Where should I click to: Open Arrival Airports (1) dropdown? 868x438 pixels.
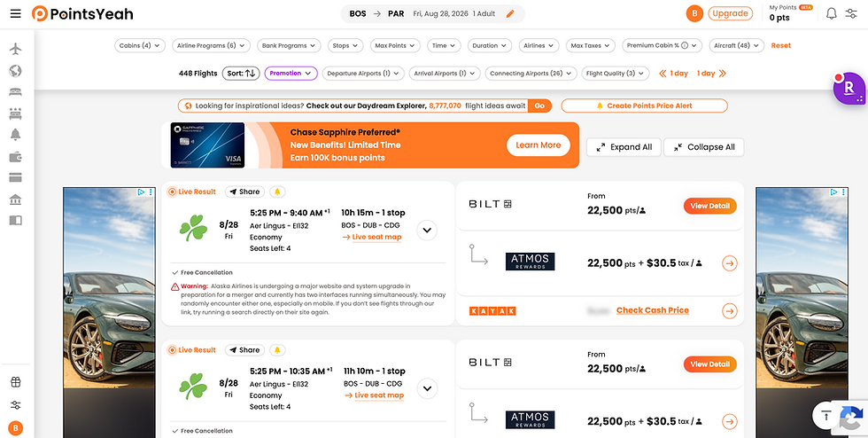(446, 74)
